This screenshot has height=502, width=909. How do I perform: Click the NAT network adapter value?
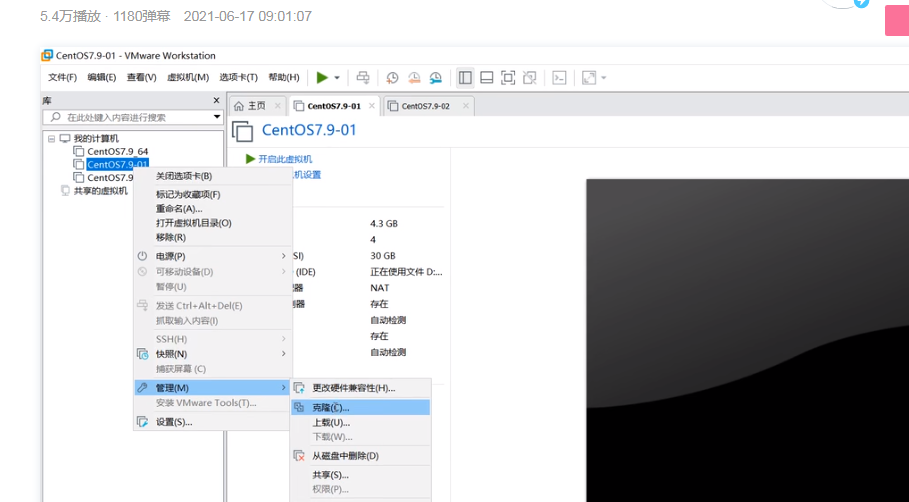380,288
